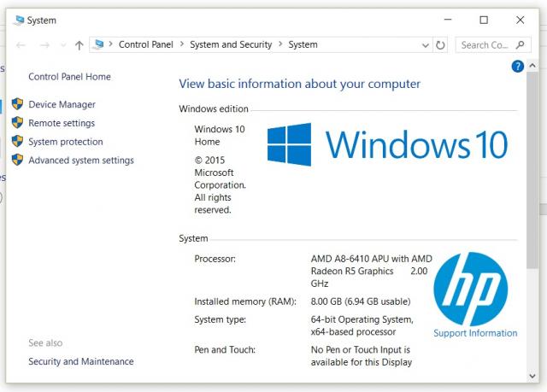Open the address bar history dropdown

425,45
